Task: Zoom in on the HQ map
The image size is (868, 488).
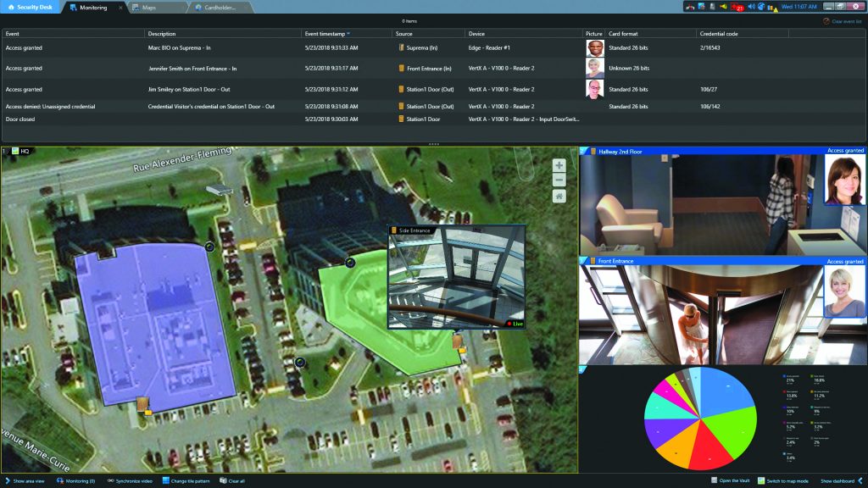Action: (x=558, y=165)
